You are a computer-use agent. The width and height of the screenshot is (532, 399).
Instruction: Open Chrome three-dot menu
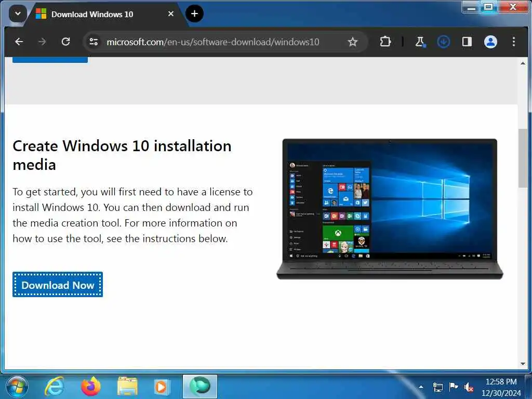[514, 42]
